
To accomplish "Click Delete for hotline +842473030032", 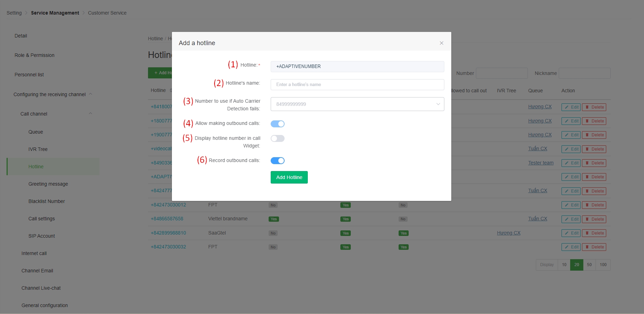I will [x=594, y=247].
